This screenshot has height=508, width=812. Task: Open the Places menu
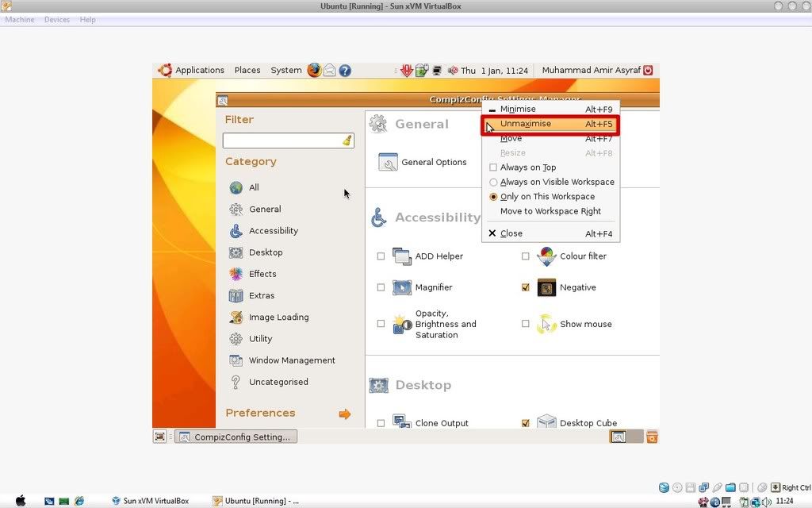[x=247, y=70]
